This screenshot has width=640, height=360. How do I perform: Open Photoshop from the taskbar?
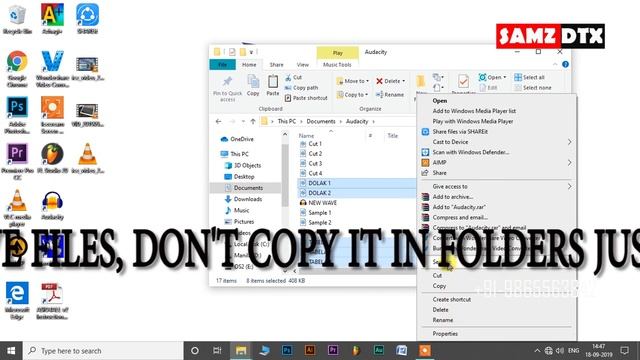tap(287, 351)
